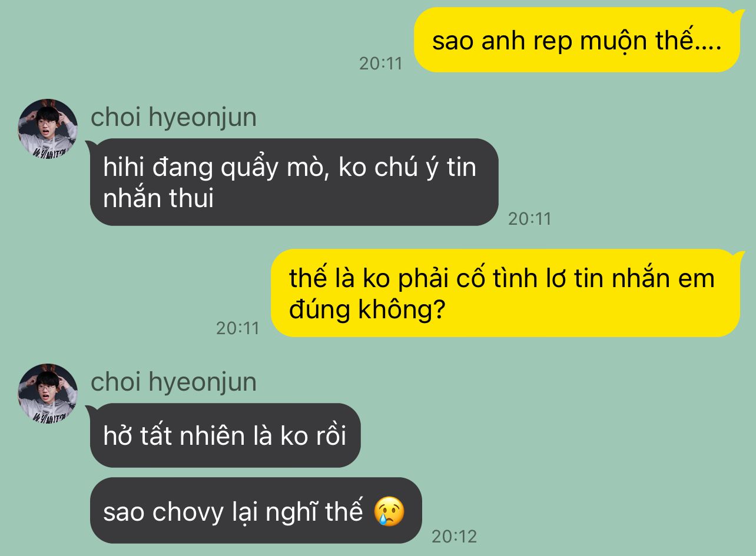This screenshot has width=756, height=556.
Task: Tap the 'hở tất nhiên là ko rồi' bubble
Action: tap(225, 435)
